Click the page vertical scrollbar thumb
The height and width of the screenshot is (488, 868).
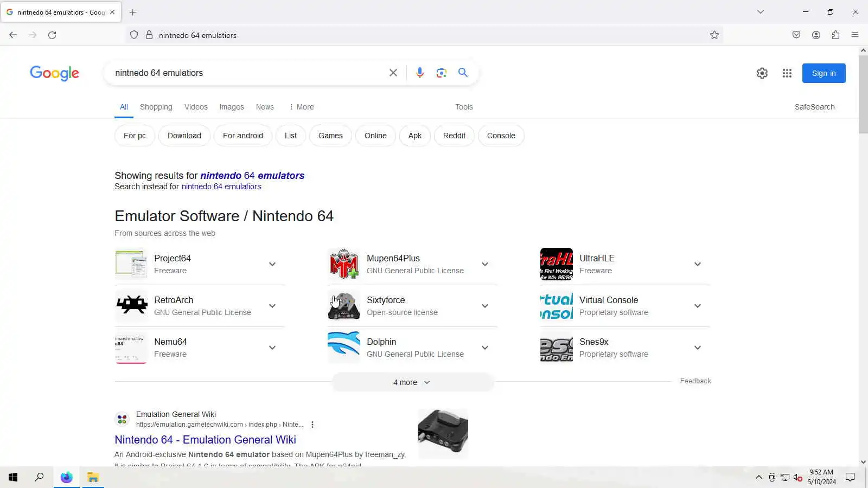coord(863,93)
